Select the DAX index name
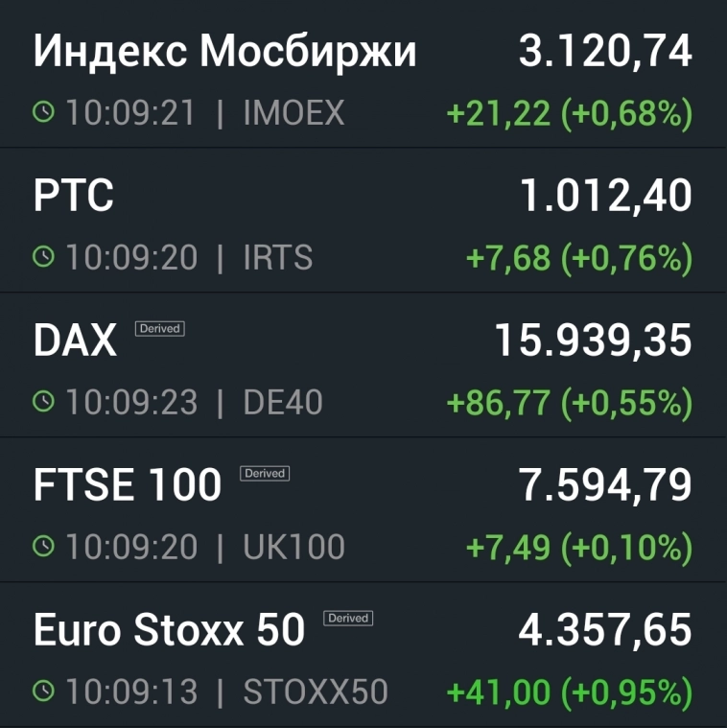The height and width of the screenshot is (728, 727). pos(75,341)
